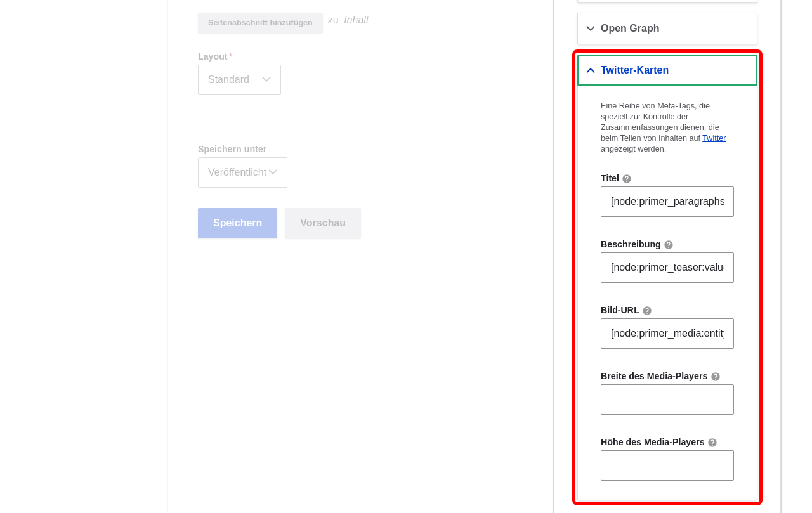This screenshot has height=513, width=812.
Task: Click the Breite des Media-Players field
Action: pos(667,399)
